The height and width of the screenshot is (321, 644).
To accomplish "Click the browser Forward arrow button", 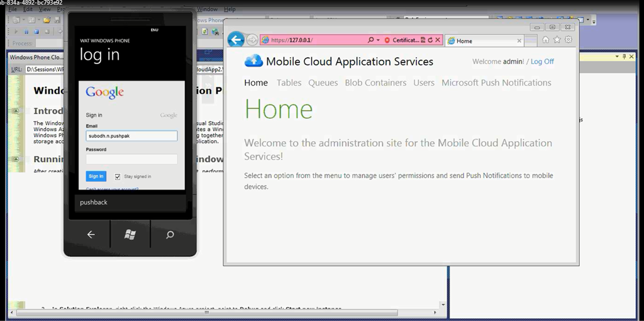I will [252, 40].
